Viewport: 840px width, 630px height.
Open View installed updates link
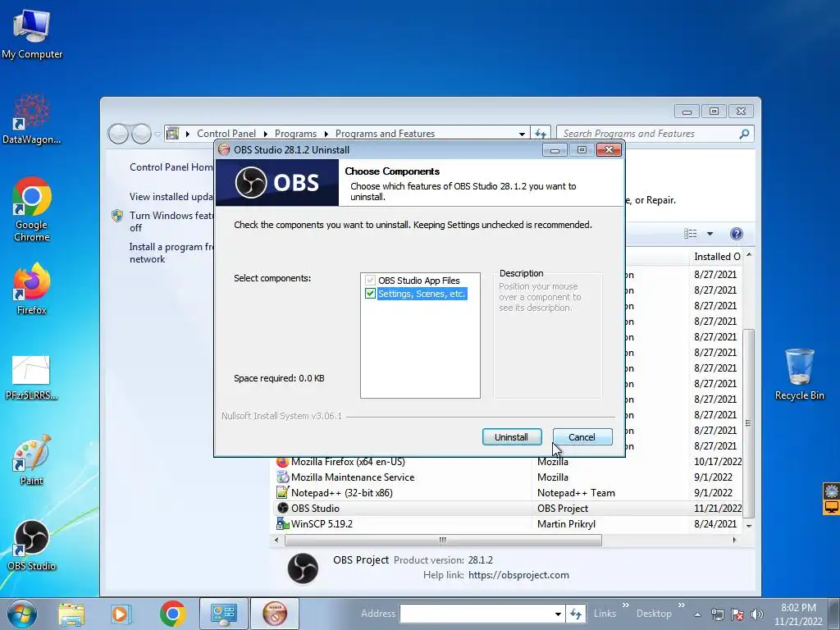171,197
